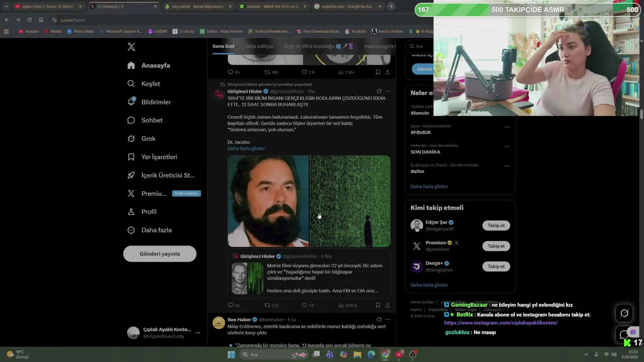The image size is (644, 362).
Task: Switch to the Takip ediliyor tab
Action: [259, 46]
